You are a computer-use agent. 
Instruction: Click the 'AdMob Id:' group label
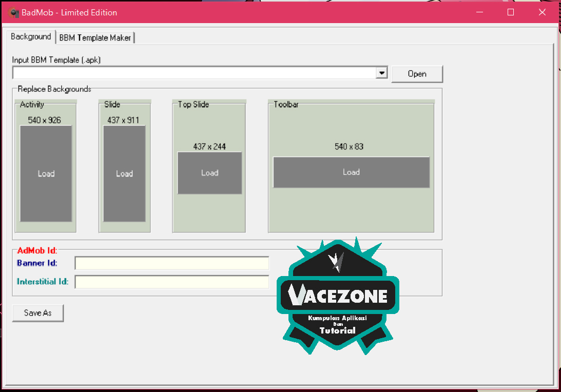tap(37, 251)
